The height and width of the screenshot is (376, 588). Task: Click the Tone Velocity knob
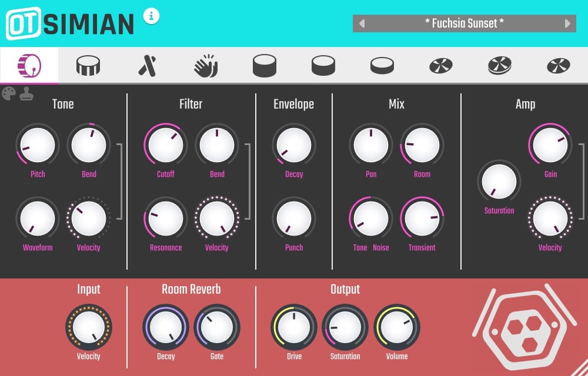click(89, 219)
